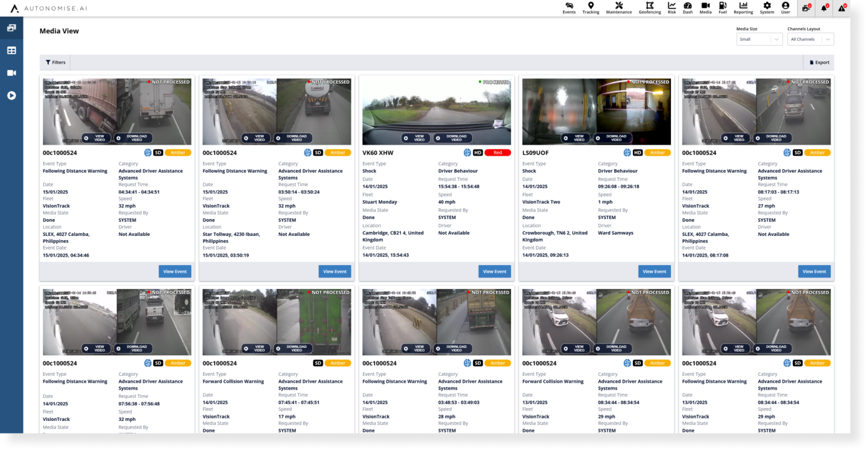The image size is (868, 451).
Task: View Event for request time 08:17:03 card
Action: (814, 272)
